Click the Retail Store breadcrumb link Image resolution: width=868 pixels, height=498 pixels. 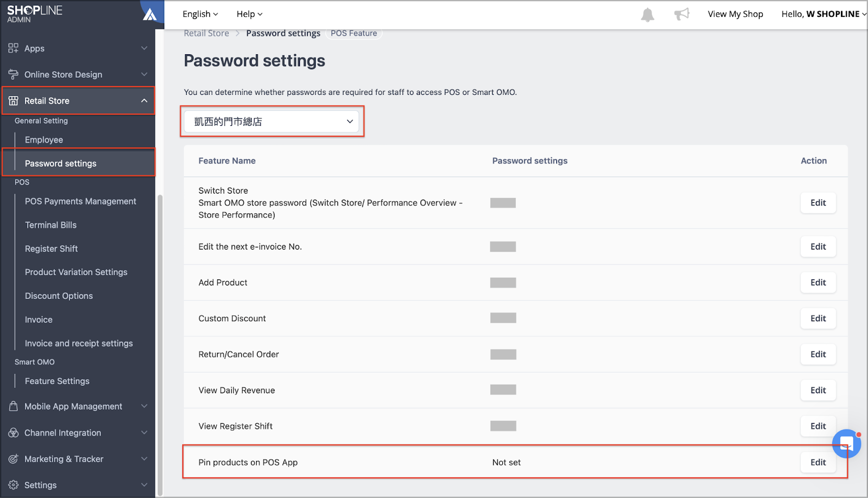206,33
